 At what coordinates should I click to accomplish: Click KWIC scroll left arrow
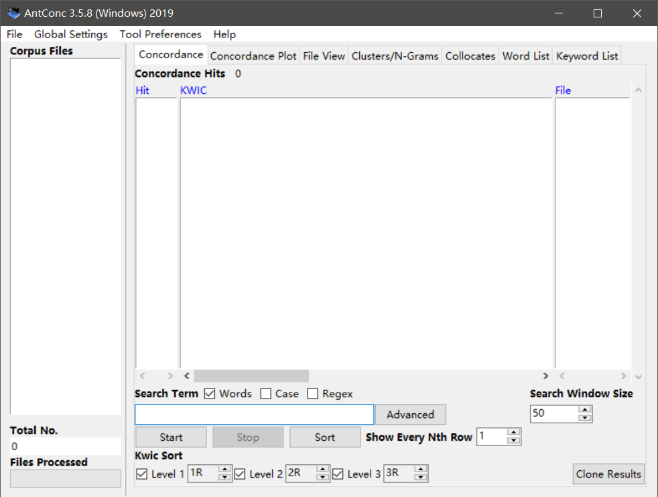pos(187,376)
